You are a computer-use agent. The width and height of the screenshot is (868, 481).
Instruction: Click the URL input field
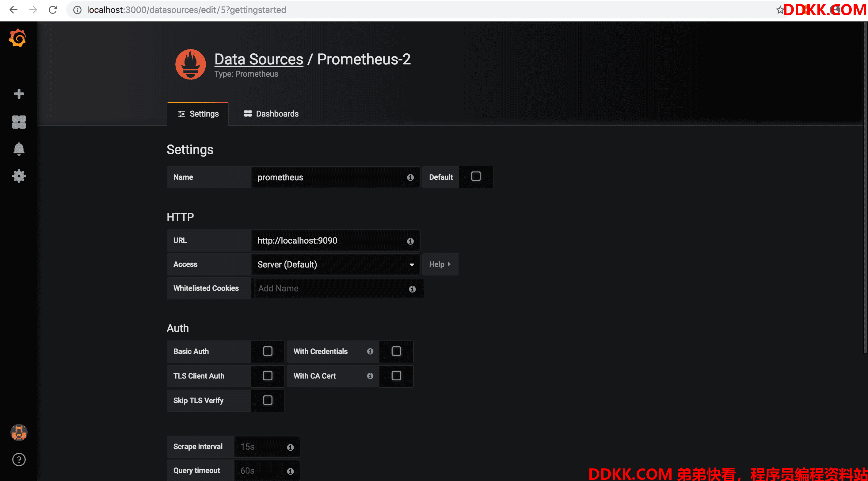coord(336,241)
